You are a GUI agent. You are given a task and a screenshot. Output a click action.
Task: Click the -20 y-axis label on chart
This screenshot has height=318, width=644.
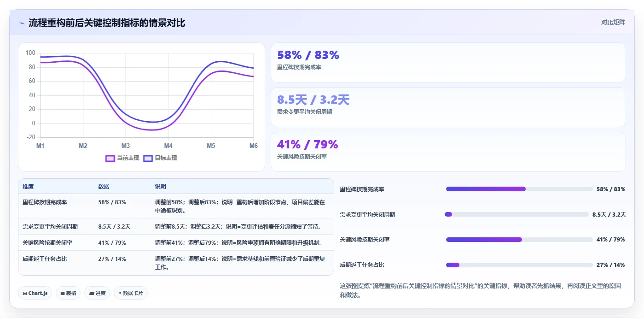coord(31,137)
